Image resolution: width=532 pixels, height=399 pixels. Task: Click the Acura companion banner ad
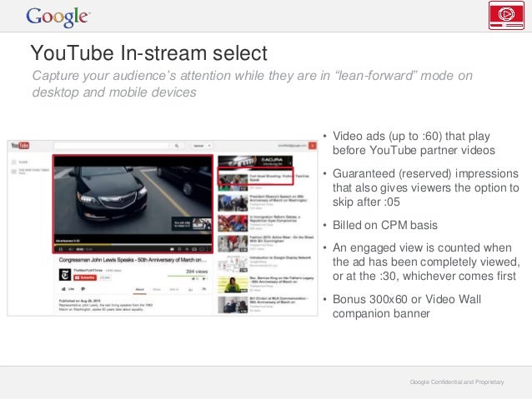255,161
